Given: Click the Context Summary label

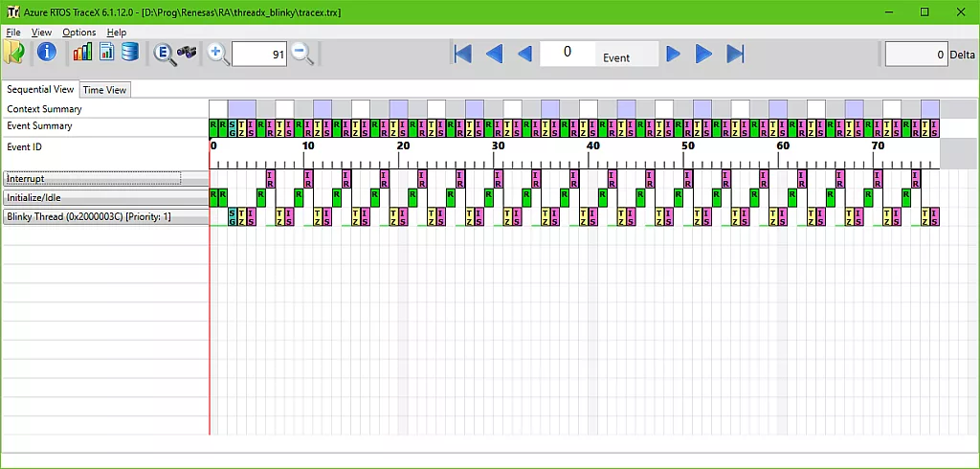Looking at the screenshot, I should point(44,109).
